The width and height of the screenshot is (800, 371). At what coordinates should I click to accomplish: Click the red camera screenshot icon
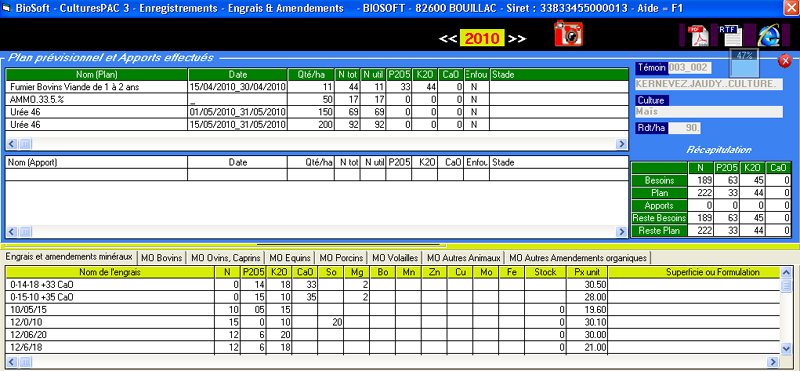pyautogui.click(x=568, y=34)
